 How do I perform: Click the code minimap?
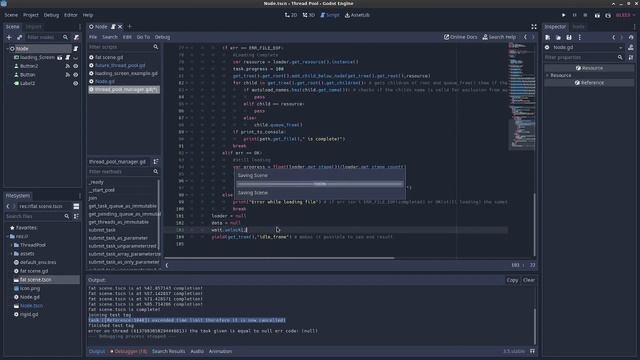point(521,96)
